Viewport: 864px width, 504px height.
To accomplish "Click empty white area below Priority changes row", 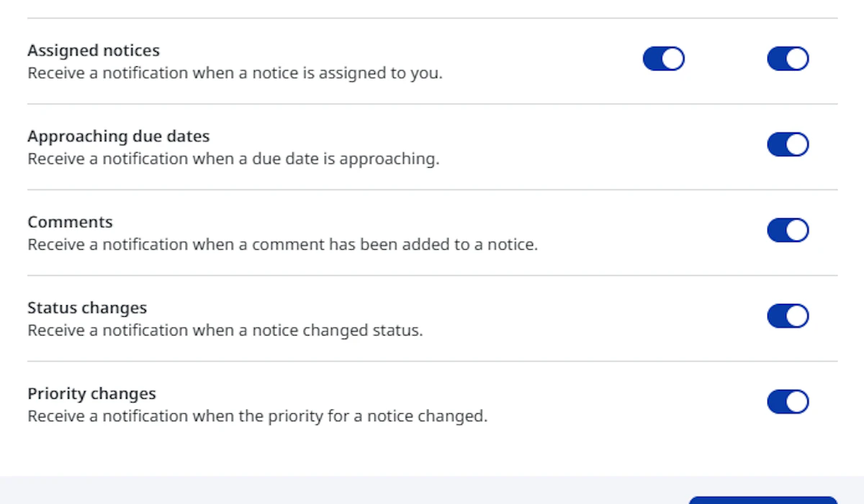I will (x=432, y=450).
